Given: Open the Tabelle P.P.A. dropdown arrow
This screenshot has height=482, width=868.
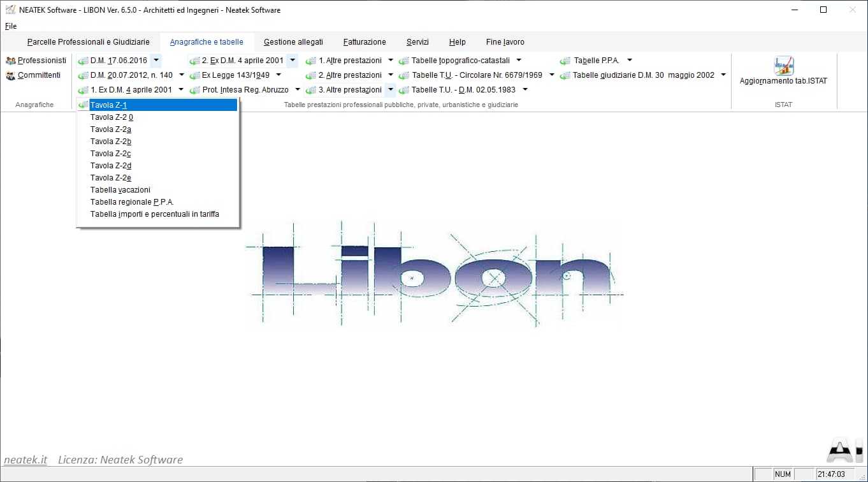Looking at the screenshot, I should pos(629,61).
